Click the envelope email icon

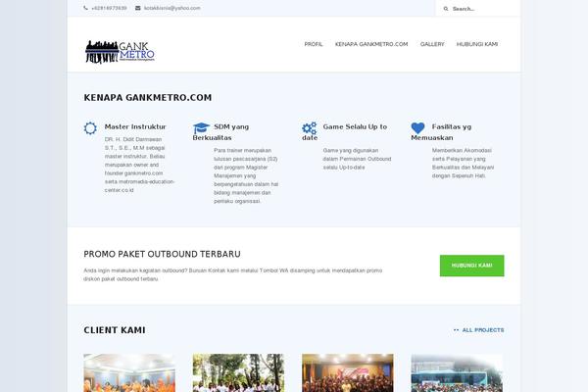point(137,8)
